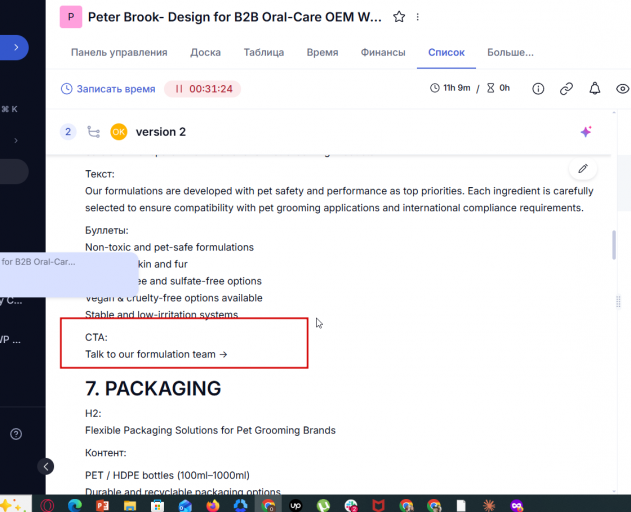The width and height of the screenshot is (631, 512).
Task: Click 'PET / HDPE bottles (100ml–1000ml)' line
Action: coord(167,475)
